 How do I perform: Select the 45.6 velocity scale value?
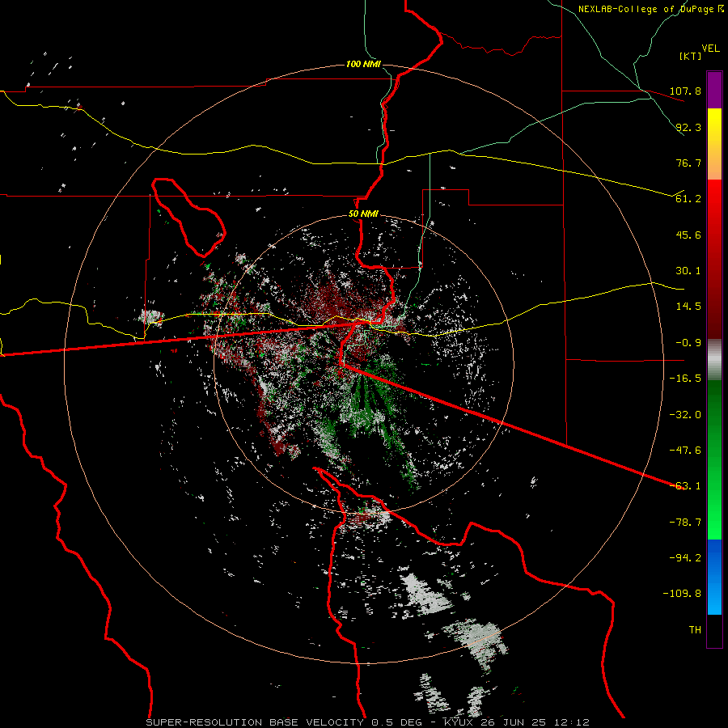688,235
